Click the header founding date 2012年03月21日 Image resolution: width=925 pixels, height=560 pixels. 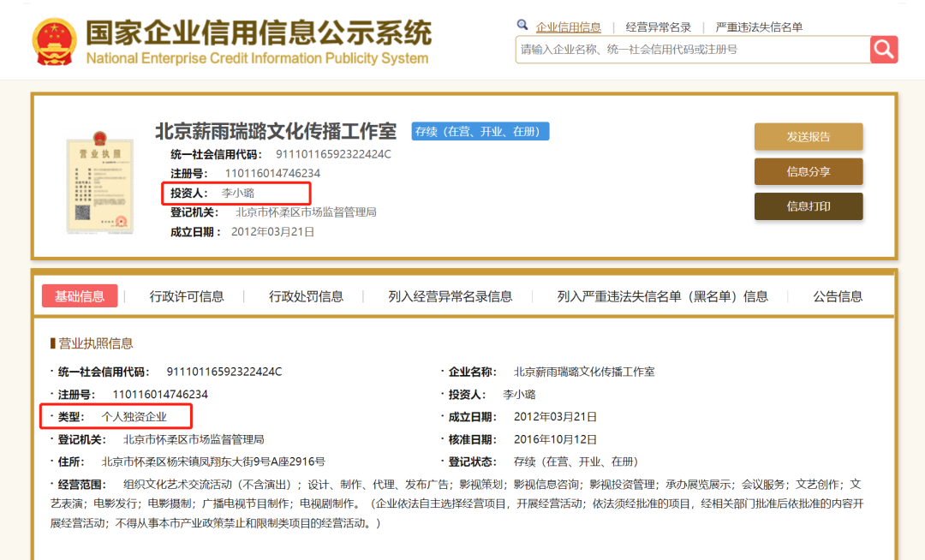pos(272,232)
